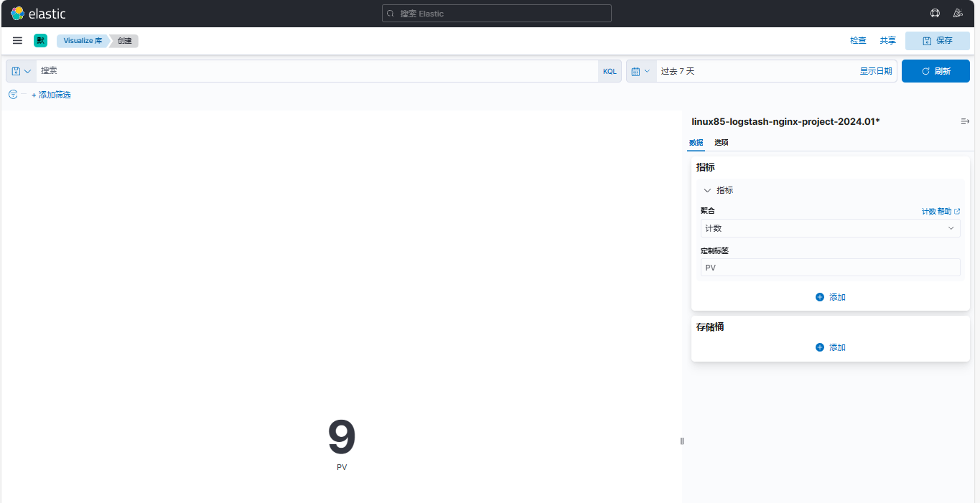The image size is (980, 503).
Task: Open the 聚合 aggregation dropdown
Action: point(830,228)
